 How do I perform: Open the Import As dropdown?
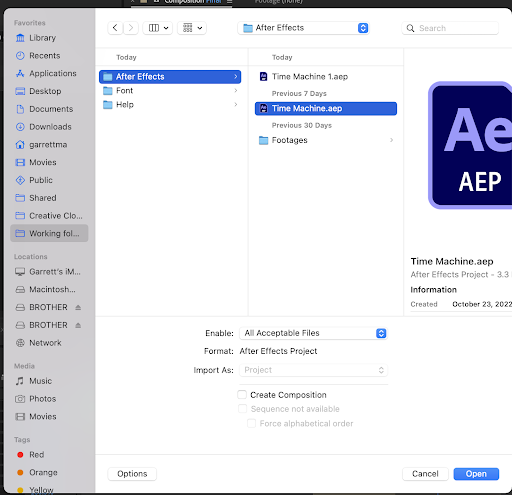click(313, 370)
